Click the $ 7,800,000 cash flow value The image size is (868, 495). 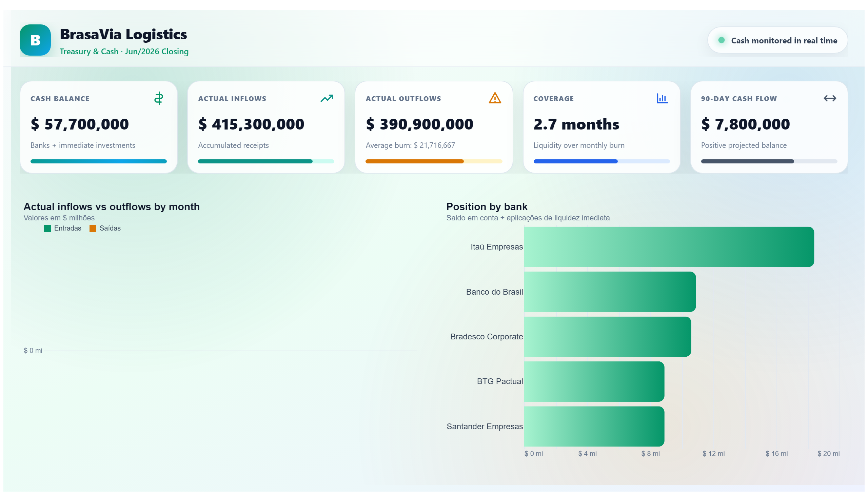point(745,124)
